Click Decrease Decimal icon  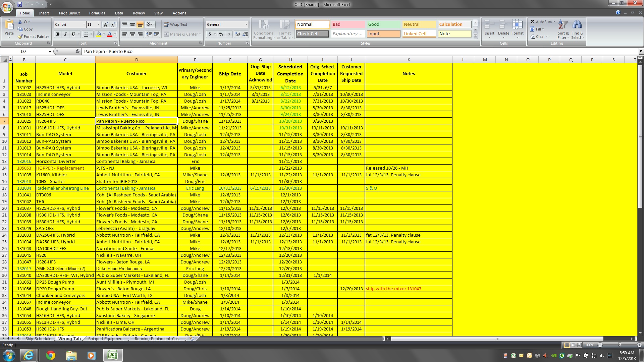coord(245,34)
